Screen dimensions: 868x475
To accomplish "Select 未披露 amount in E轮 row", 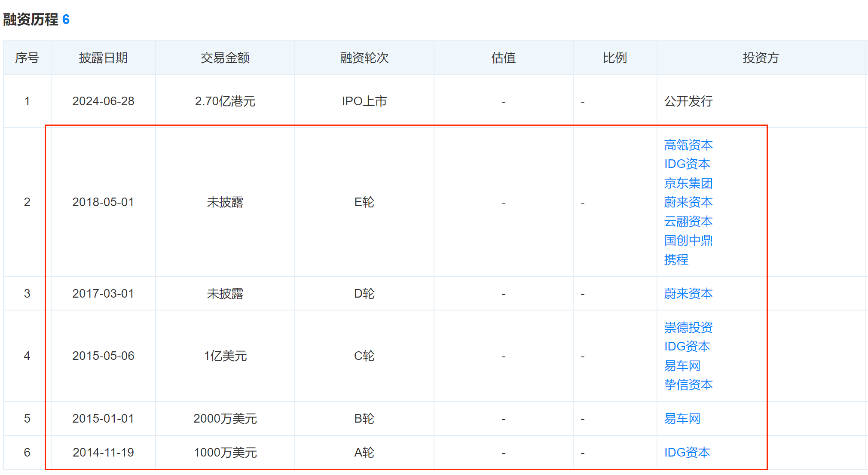I will pos(225,202).
